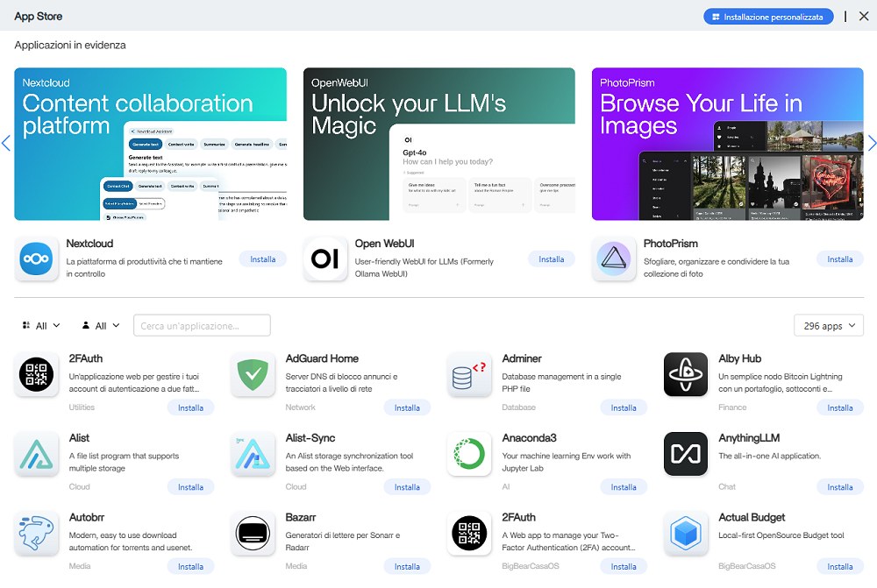This screenshot has height=588, width=877.
Task: Go to next featured apps with right arrow
Action: point(872,143)
